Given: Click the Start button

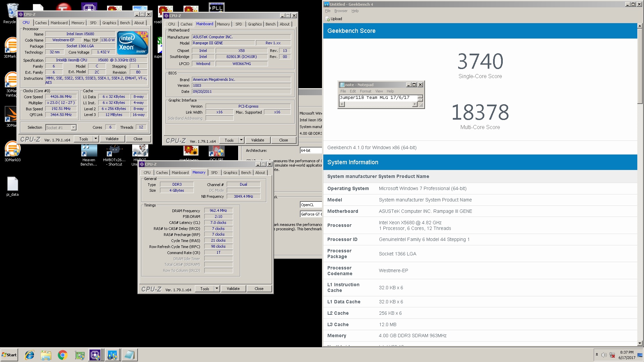Looking at the screenshot, I should [9, 355].
